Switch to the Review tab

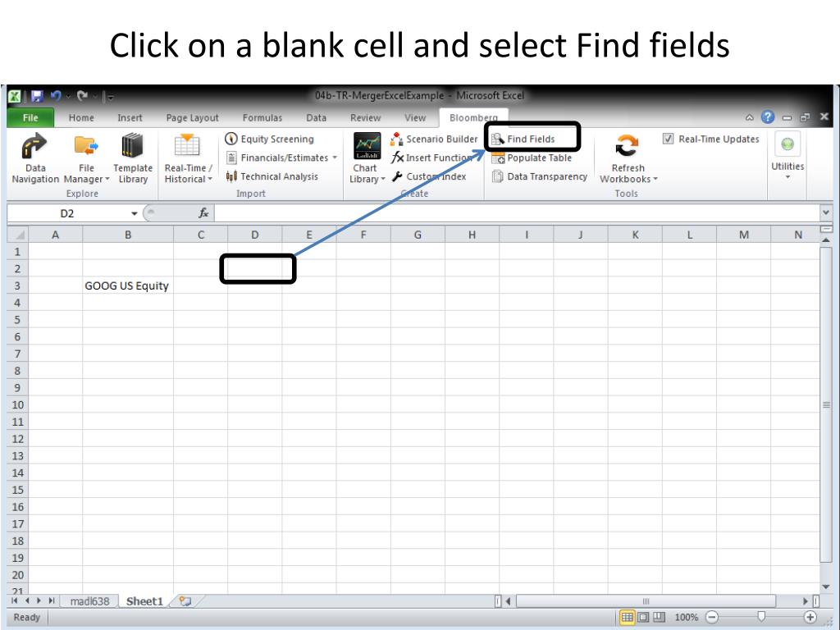365,118
